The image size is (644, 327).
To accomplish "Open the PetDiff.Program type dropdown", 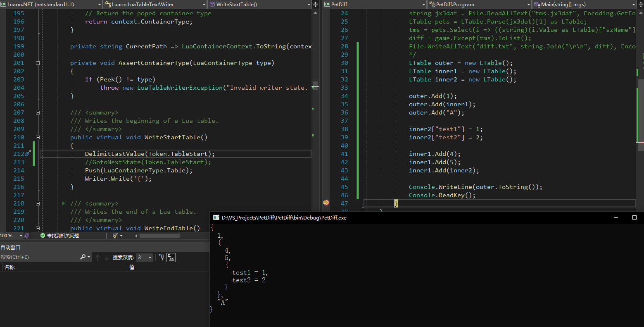I will 480,4.
